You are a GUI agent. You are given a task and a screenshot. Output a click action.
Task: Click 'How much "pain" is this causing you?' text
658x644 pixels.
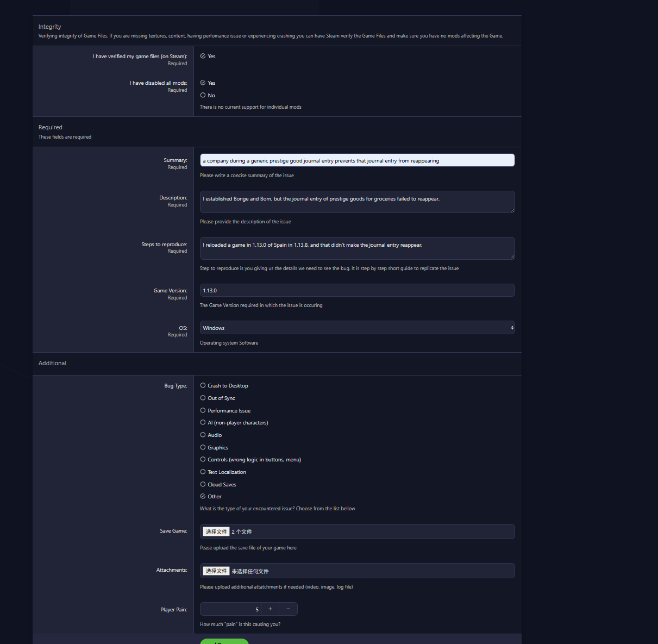coord(240,624)
